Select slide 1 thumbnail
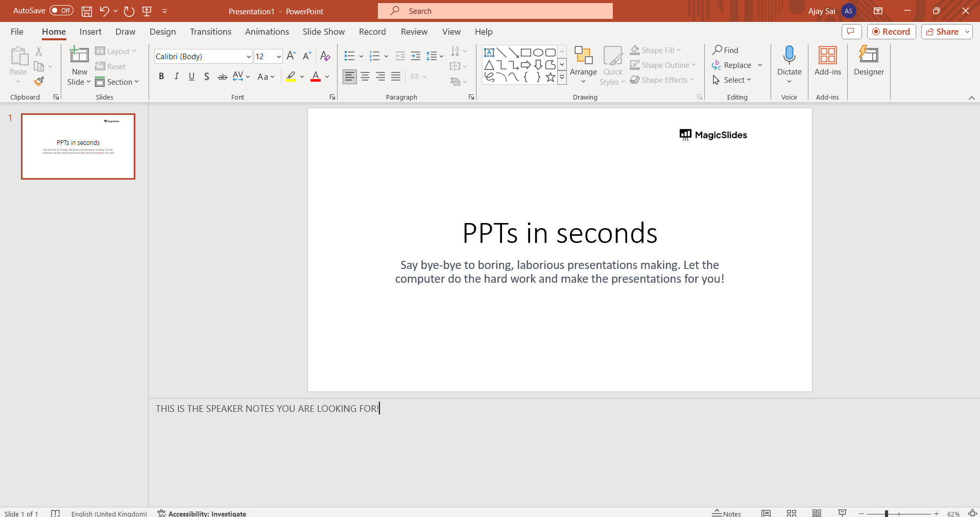 click(x=78, y=146)
